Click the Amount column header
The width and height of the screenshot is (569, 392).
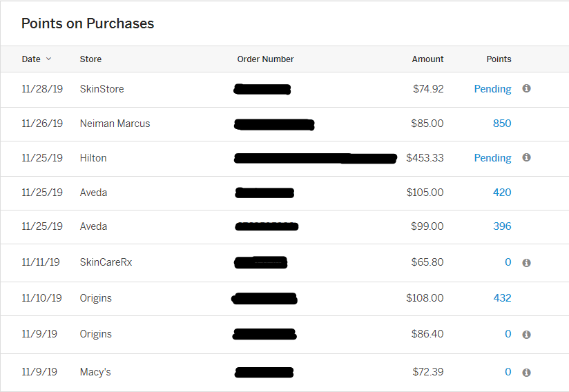pyautogui.click(x=427, y=59)
